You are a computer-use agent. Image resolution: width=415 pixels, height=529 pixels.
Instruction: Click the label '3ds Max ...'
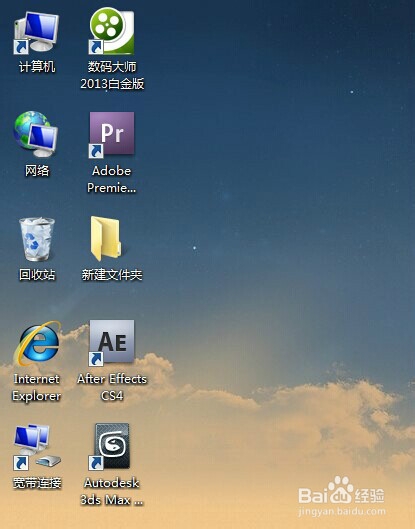coord(112,500)
